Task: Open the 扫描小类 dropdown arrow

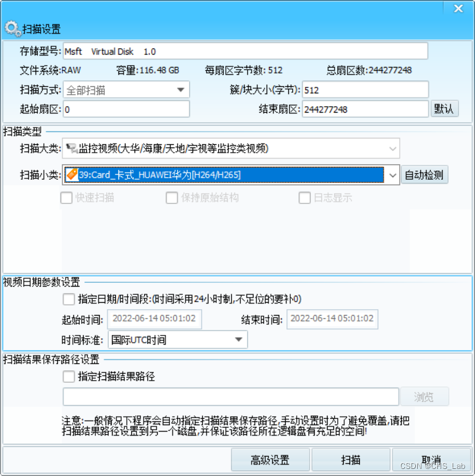Action: tap(393, 175)
